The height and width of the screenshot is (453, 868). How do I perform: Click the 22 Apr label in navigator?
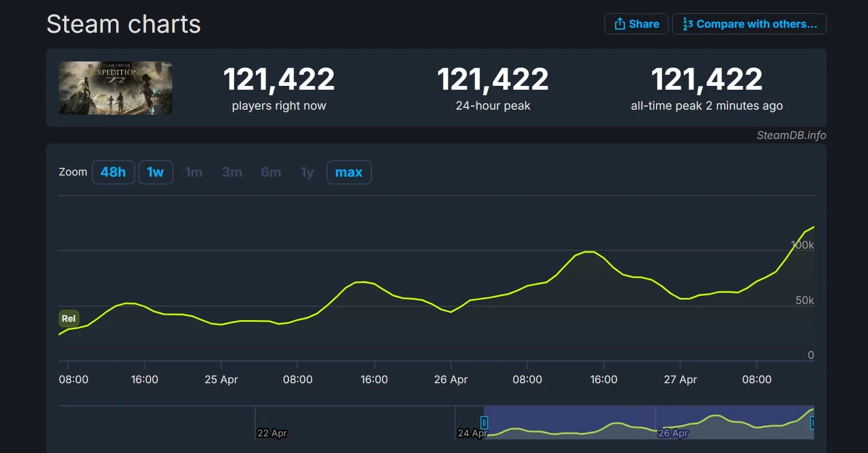point(272,433)
